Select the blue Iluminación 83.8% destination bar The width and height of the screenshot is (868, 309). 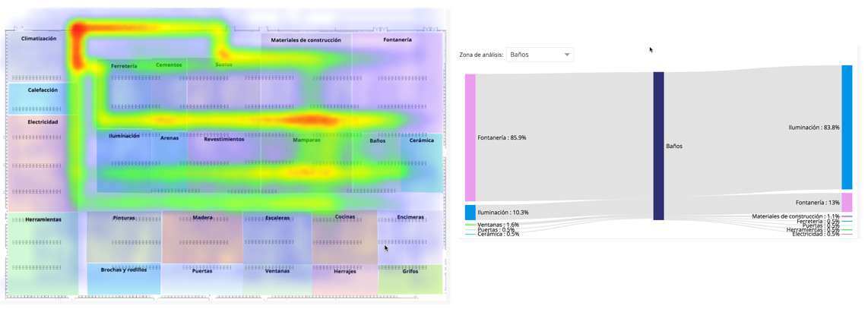[847, 127]
